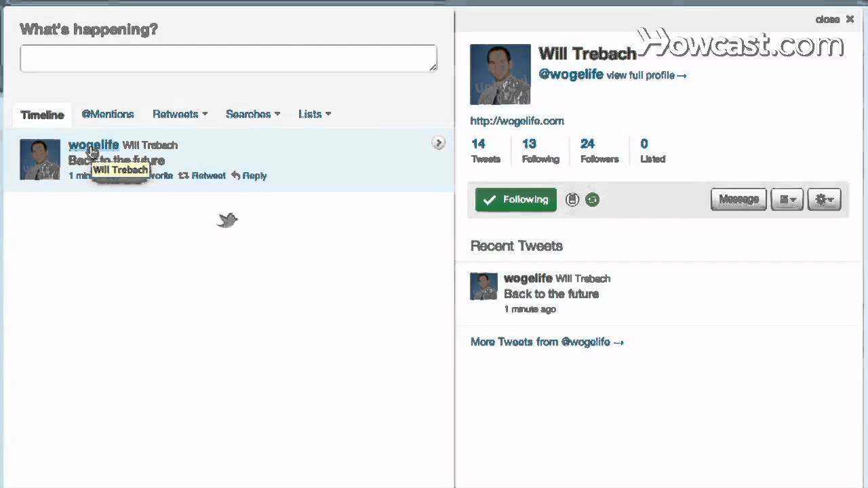
Task: Expand the Searches dropdown tab
Action: tap(253, 114)
